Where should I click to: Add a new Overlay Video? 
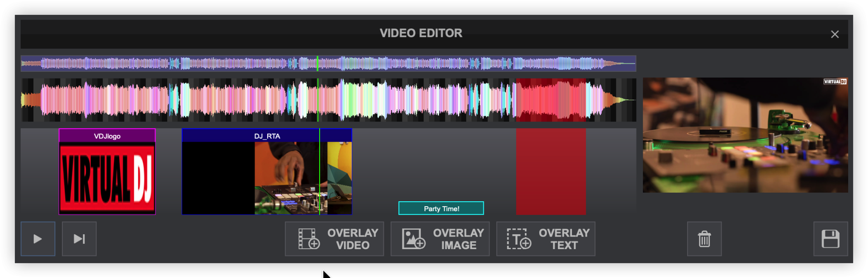click(334, 239)
